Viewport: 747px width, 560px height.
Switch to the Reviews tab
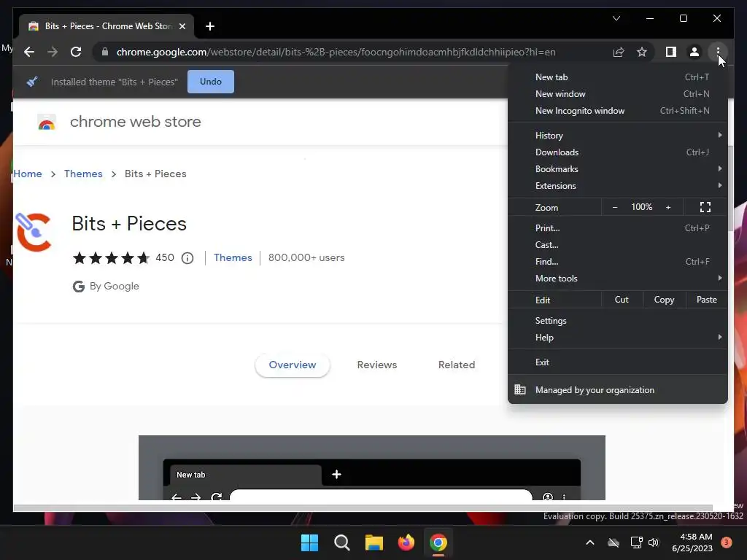click(x=377, y=365)
